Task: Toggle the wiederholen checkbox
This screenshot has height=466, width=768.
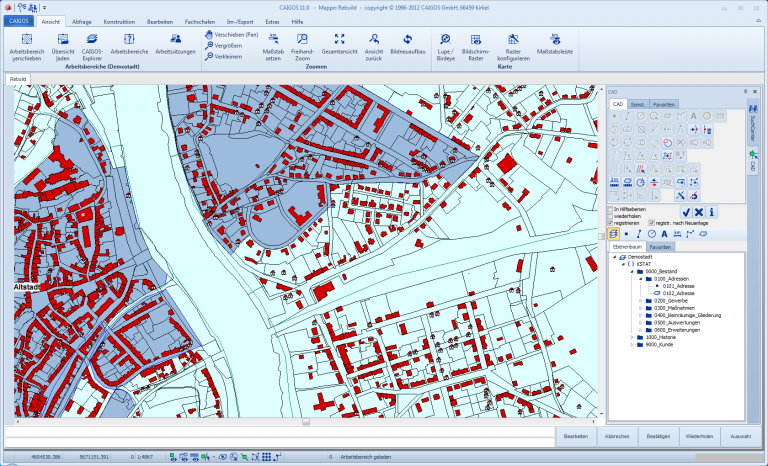Action: (x=612, y=215)
